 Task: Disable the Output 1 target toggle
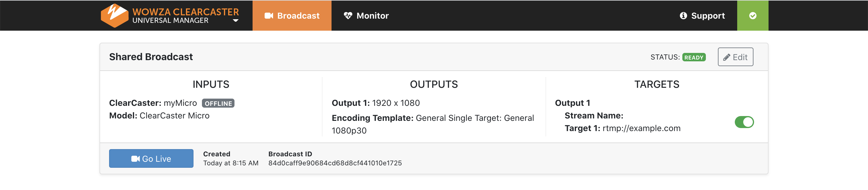pos(744,122)
